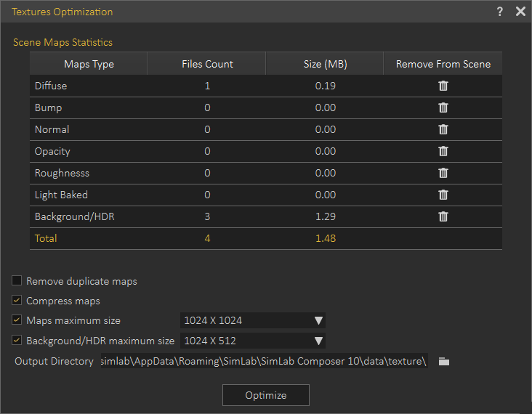532x414 pixels.
Task: Delete Roughnesss maps with the trash icon
Action: (x=443, y=173)
